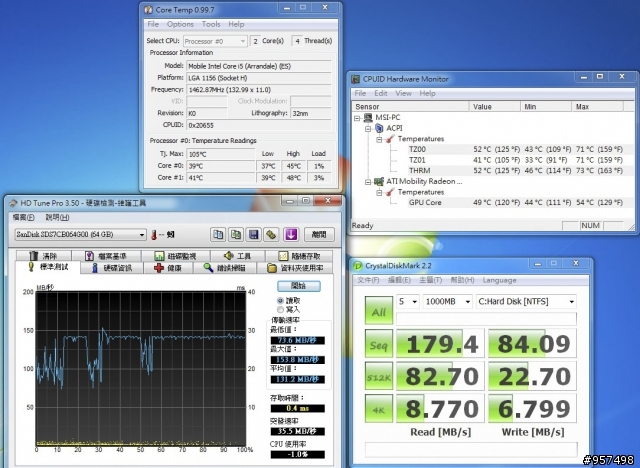Click the Max column header

(x=597, y=106)
